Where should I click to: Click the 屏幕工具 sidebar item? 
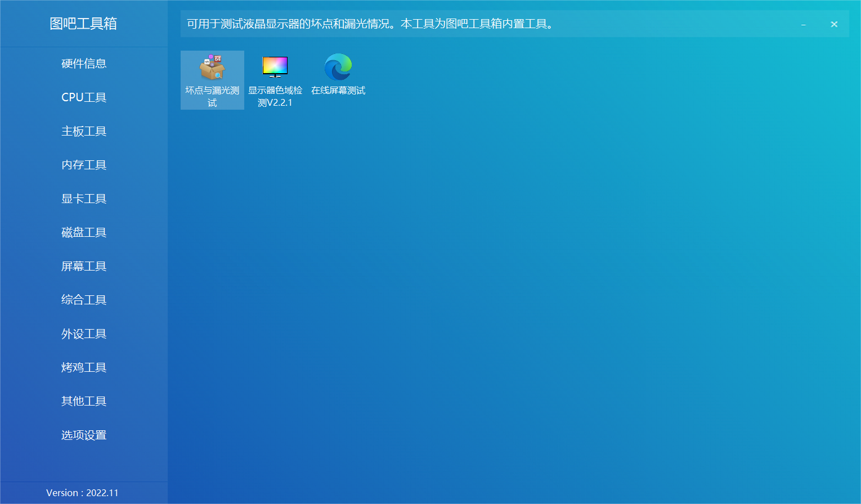click(84, 266)
